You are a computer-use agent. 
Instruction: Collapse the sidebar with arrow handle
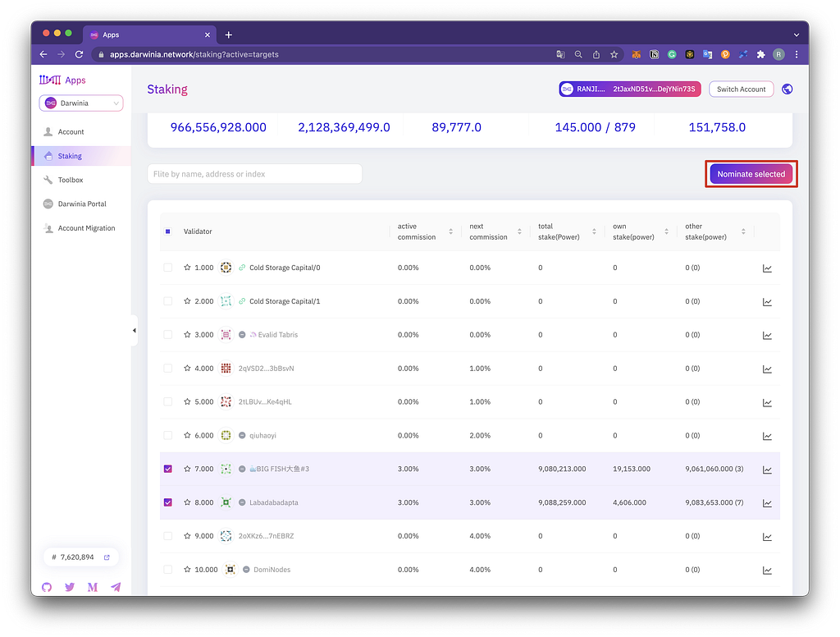click(x=134, y=330)
